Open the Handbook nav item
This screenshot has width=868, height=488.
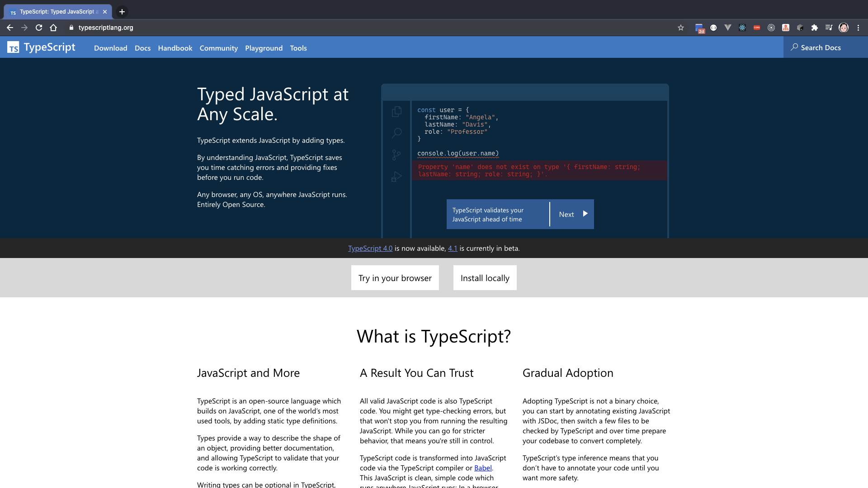(175, 48)
